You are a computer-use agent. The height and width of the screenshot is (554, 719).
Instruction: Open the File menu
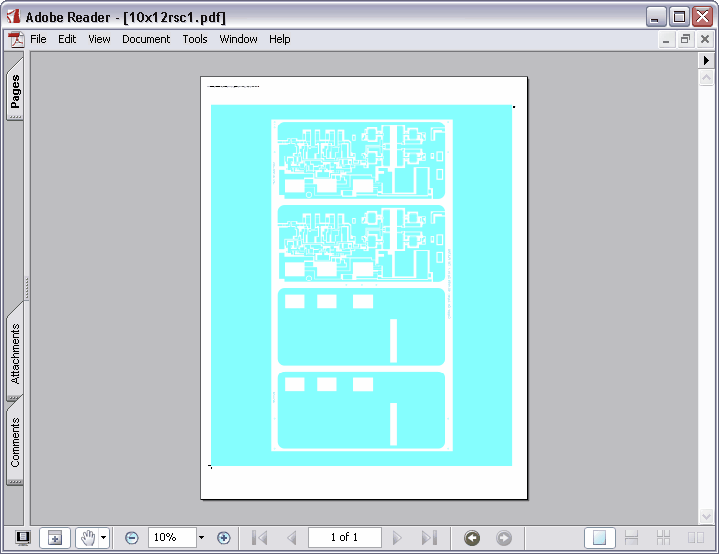point(38,39)
